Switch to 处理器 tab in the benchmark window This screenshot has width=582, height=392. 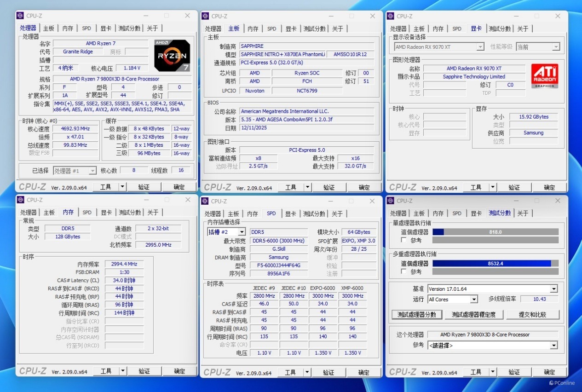point(398,213)
